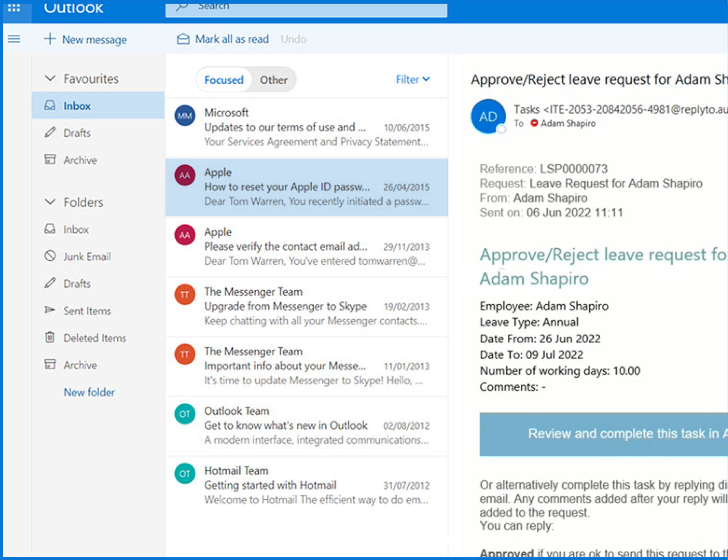Screen dimensions: 728x560
Task: Open the Sent Items folder
Action: [98, 311]
